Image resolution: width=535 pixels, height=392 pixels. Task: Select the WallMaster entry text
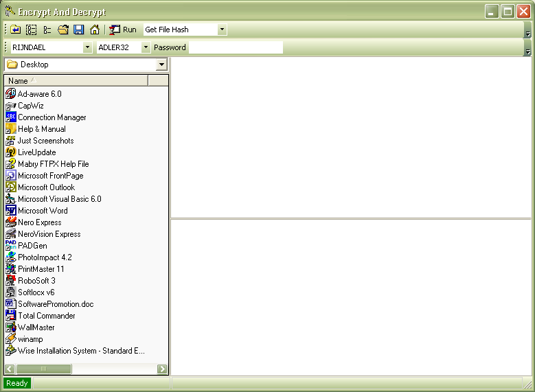tap(36, 327)
